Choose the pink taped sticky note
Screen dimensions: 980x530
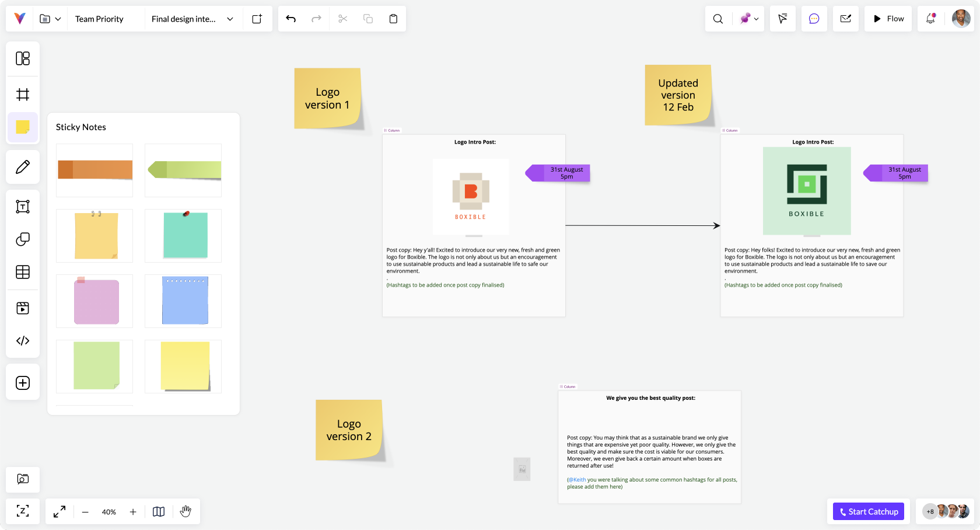point(94,301)
